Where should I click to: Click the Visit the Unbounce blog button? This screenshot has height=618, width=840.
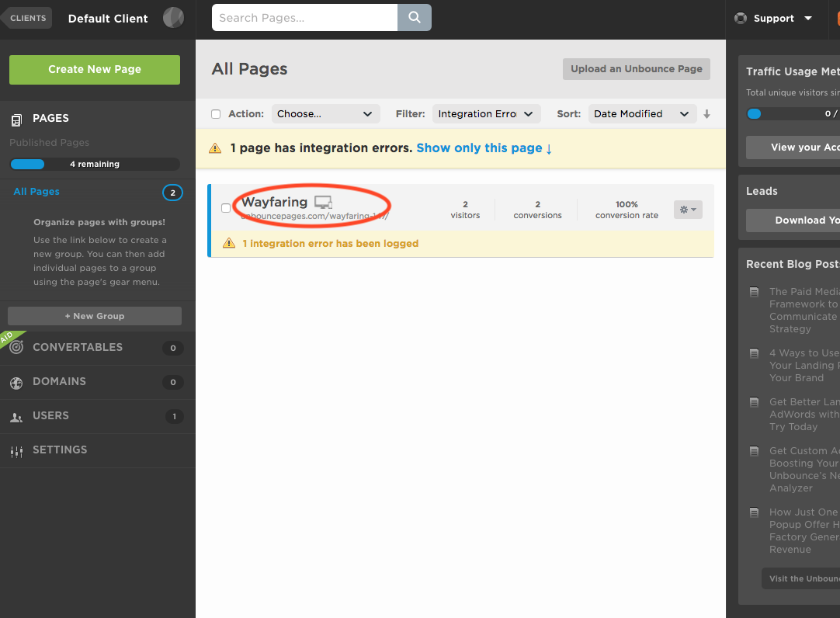coord(801,579)
